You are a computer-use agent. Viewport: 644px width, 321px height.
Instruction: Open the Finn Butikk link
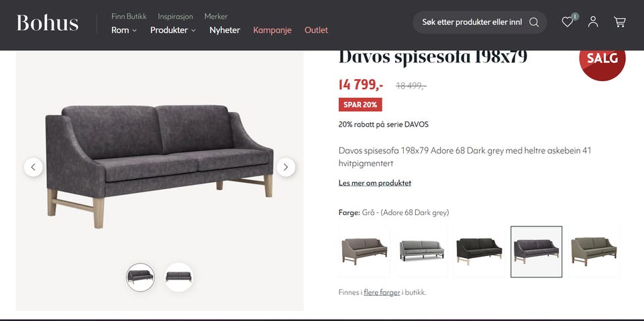(129, 17)
